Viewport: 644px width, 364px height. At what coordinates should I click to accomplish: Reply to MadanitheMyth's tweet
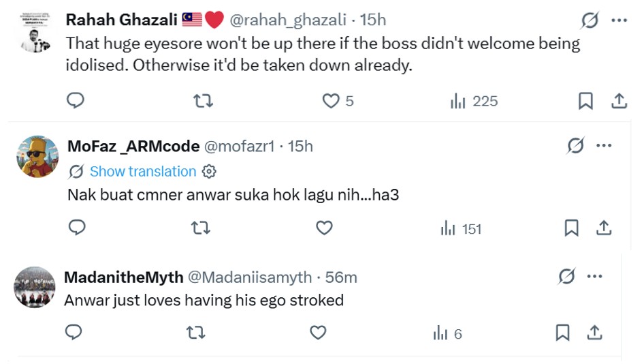coord(73,332)
